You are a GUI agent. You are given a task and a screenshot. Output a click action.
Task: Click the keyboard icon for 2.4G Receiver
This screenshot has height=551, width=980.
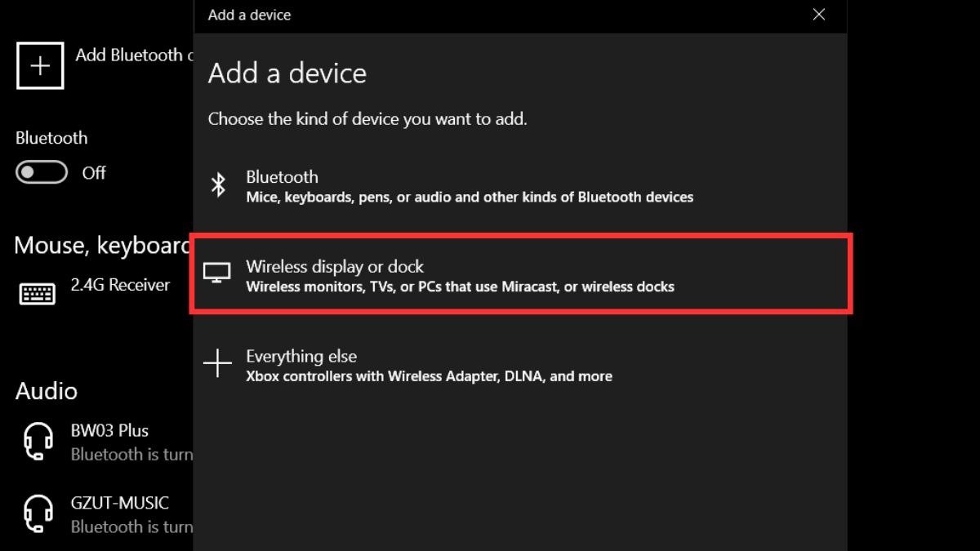[38, 294]
